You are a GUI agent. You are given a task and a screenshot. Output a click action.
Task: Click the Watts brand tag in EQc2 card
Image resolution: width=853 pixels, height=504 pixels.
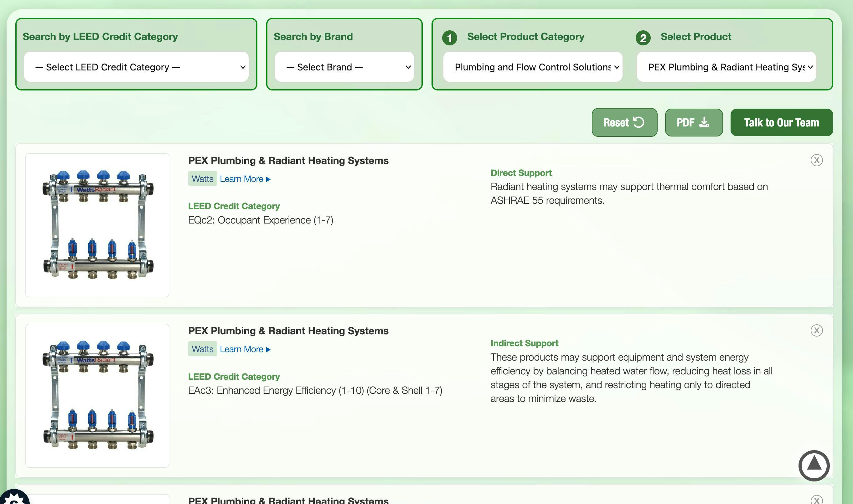click(203, 179)
